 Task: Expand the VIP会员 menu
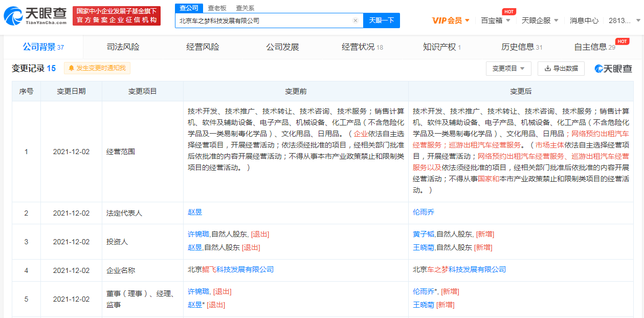click(x=451, y=20)
